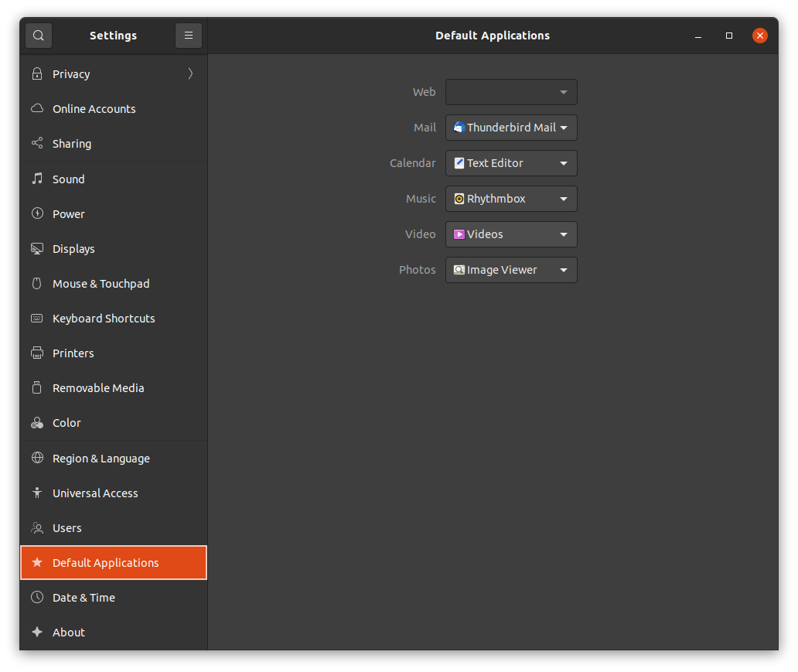The image size is (798, 672).
Task: Expand the Privacy submenu chevron
Action: [x=190, y=73]
